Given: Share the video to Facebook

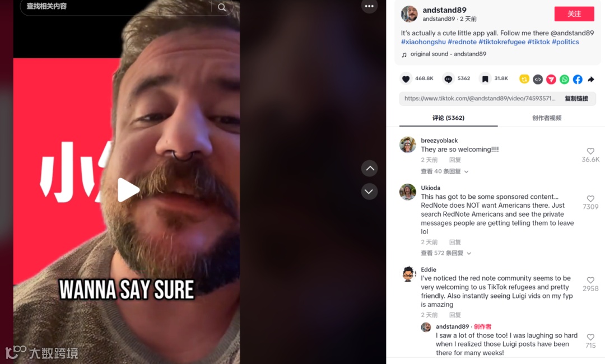Looking at the screenshot, I should [578, 80].
